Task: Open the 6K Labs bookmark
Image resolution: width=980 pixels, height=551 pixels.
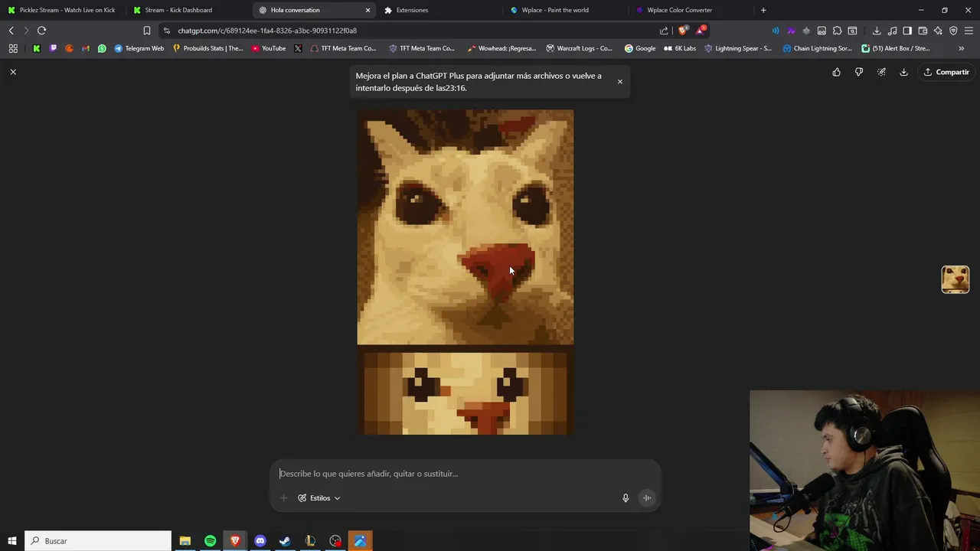Action: coord(680,48)
